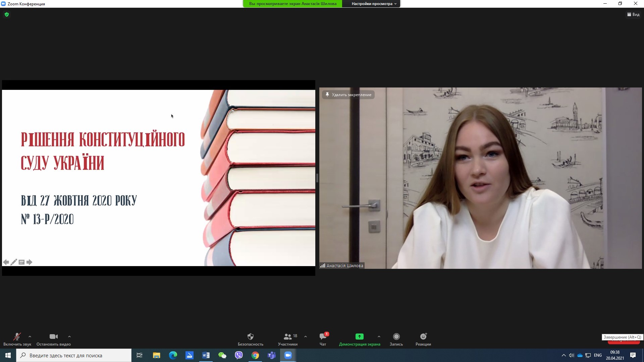Open the Вид view menu
This screenshot has height=362, width=644.
click(633, 14)
